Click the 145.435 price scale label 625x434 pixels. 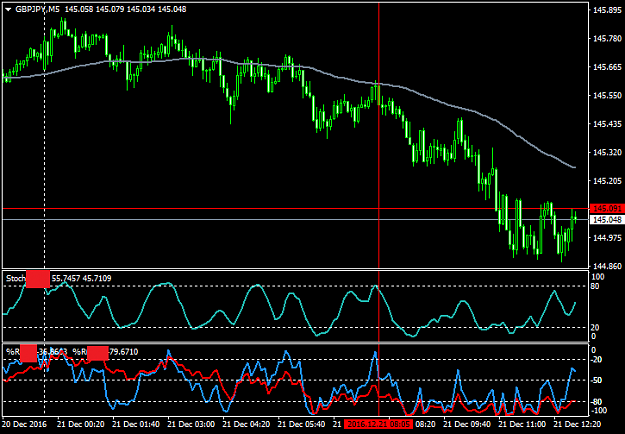pos(605,124)
